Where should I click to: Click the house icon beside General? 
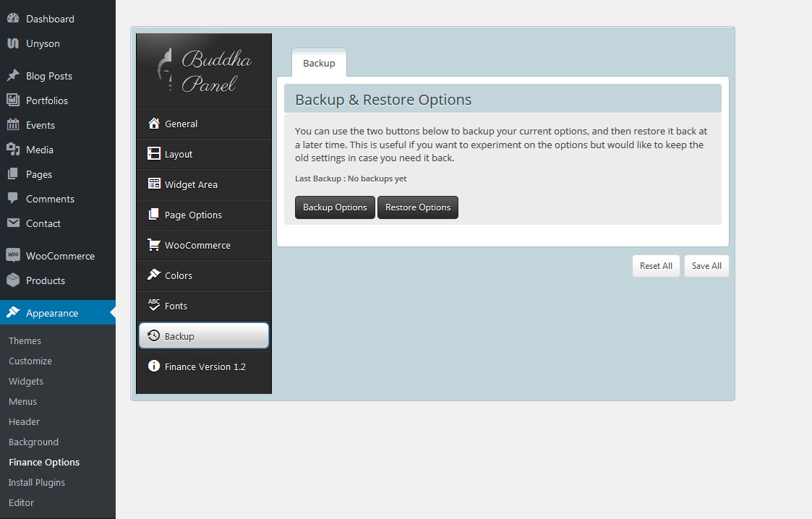pyautogui.click(x=153, y=124)
